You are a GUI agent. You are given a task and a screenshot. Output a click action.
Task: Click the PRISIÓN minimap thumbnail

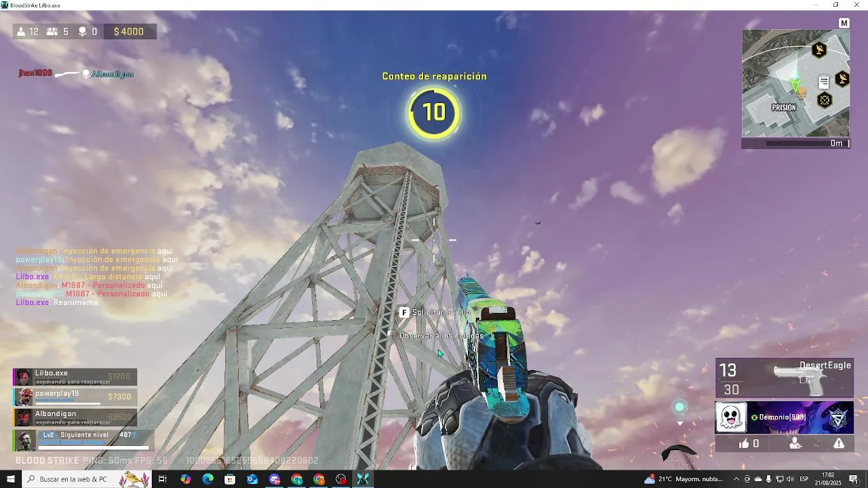pyautogui.click(x=795, y=83)
